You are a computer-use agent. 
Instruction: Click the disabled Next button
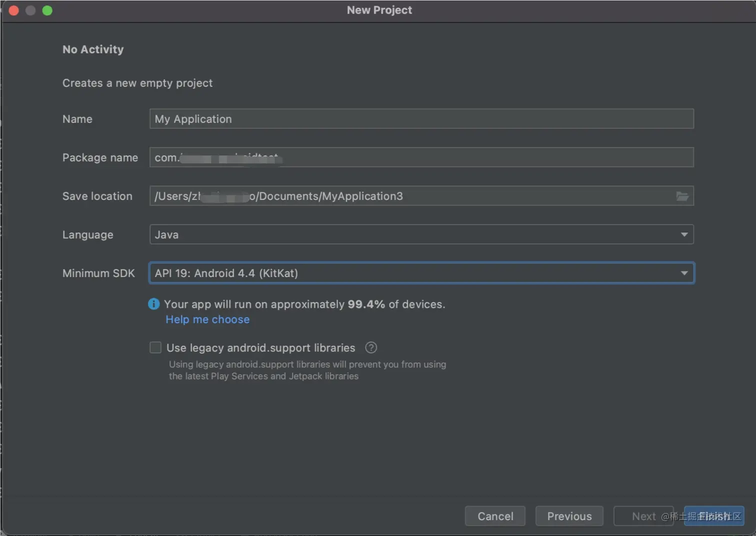pos(643,516)
